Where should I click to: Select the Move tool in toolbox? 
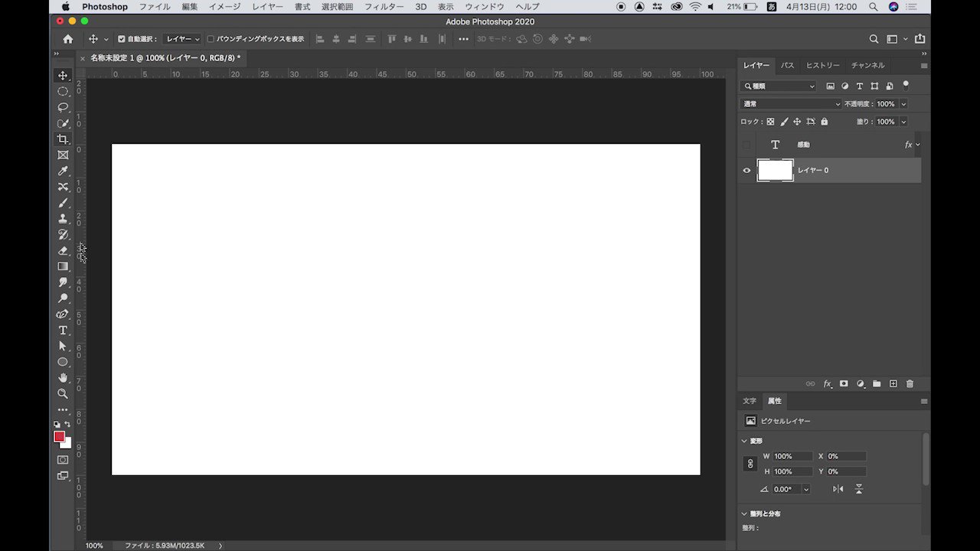pos(63,76)
